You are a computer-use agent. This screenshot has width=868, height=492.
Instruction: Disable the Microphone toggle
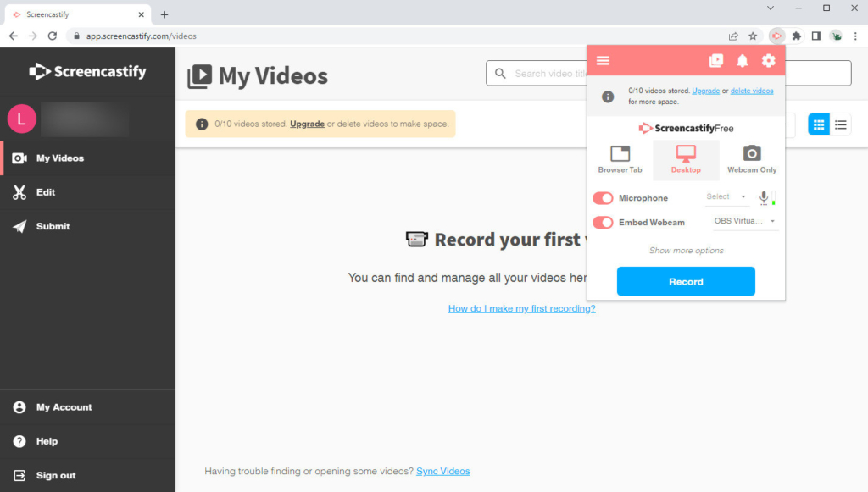[603, 197]
